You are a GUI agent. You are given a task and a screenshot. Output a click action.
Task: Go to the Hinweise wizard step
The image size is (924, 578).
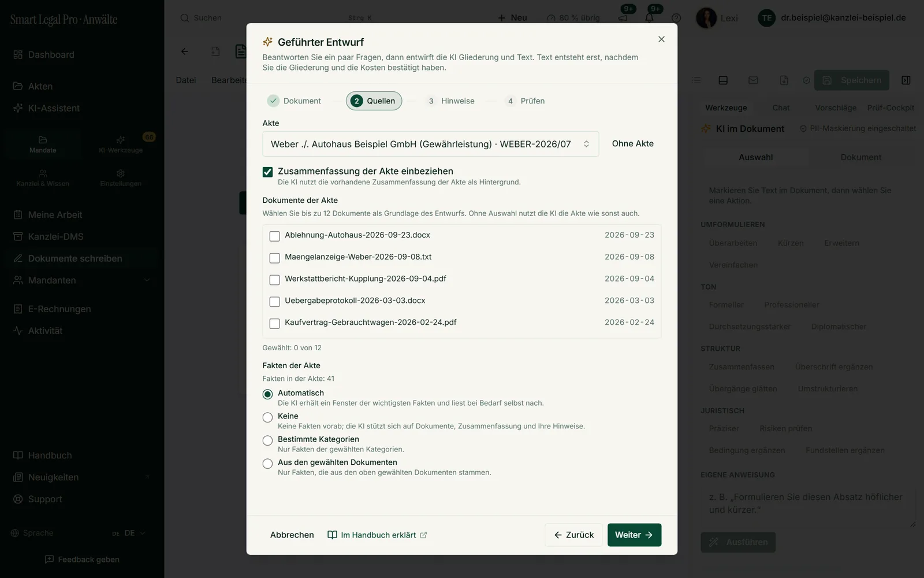tap(450, 101)
